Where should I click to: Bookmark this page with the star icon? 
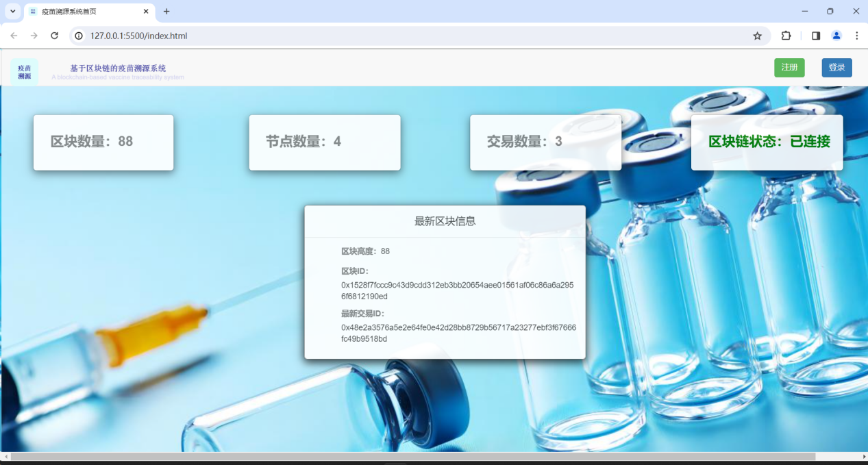tap(757, 36)
